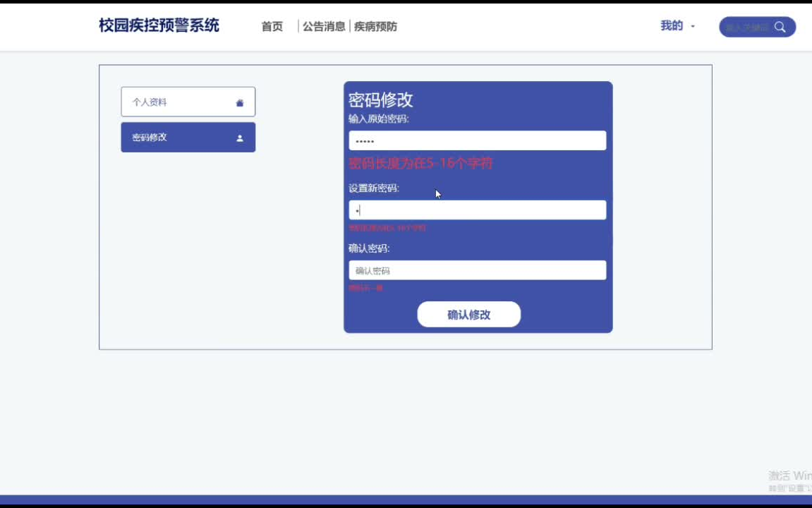Screen dimensions: 812x508
Task: Click the person icon beside 密码修改
Action: coord(240,137)
